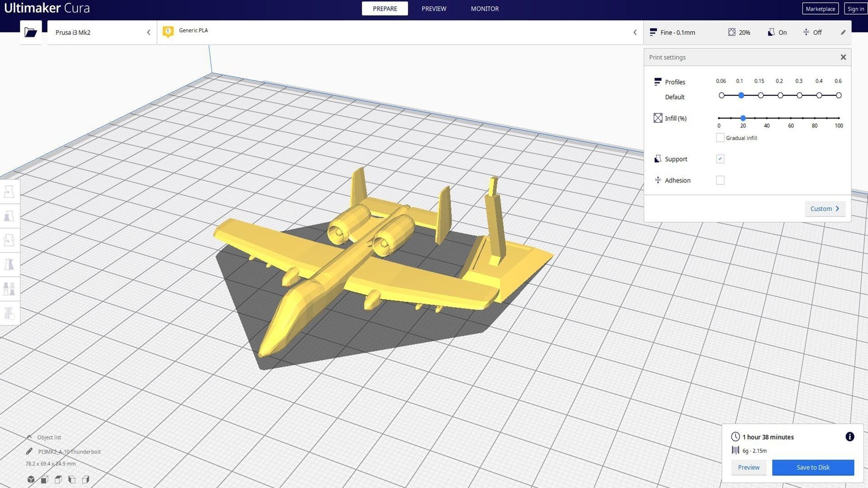The width and height of the screenshot is (868, 488).
Task: Expand the Prusa i3 Mk2 printer selector
Action: tap(102, 32)
